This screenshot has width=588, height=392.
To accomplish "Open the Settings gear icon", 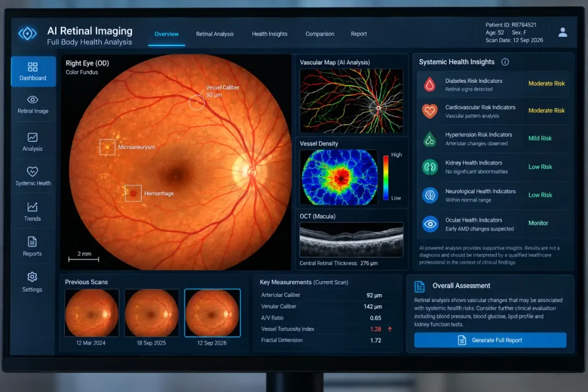I will (32, 277).
